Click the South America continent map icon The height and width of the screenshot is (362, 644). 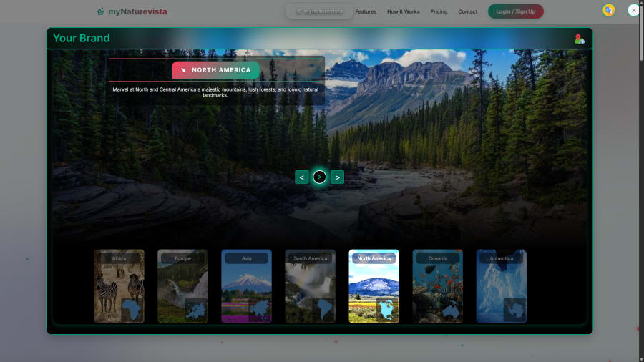(323, 310)
